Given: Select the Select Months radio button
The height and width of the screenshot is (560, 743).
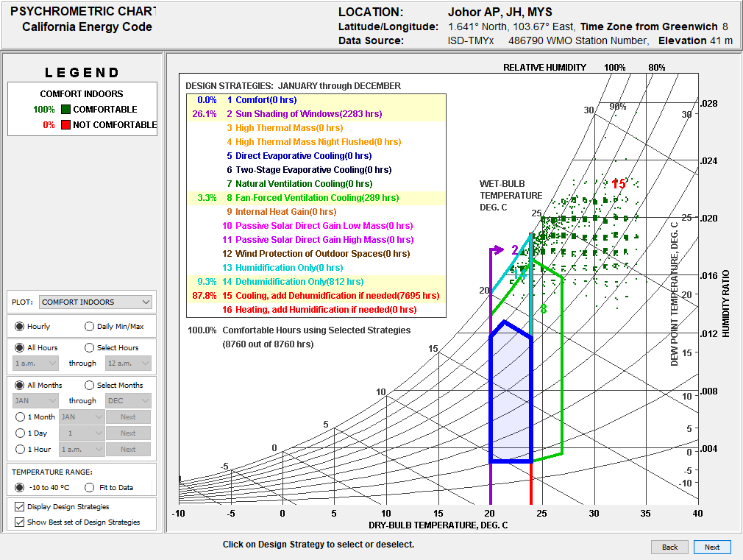Looking at the screenshot, I should click(x=89, y=385).
